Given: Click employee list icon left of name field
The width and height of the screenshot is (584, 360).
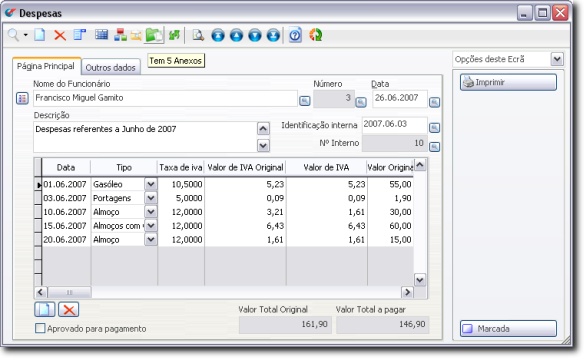Looking at the screenshot, I should coord(22,99).
